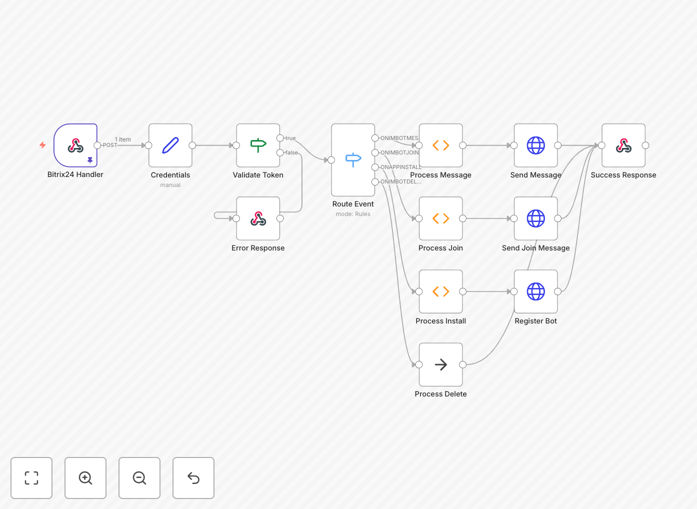This screenshot has width=697, height=509.
Task: Click the Success Response output connector
Action: [x=645, y=145]
